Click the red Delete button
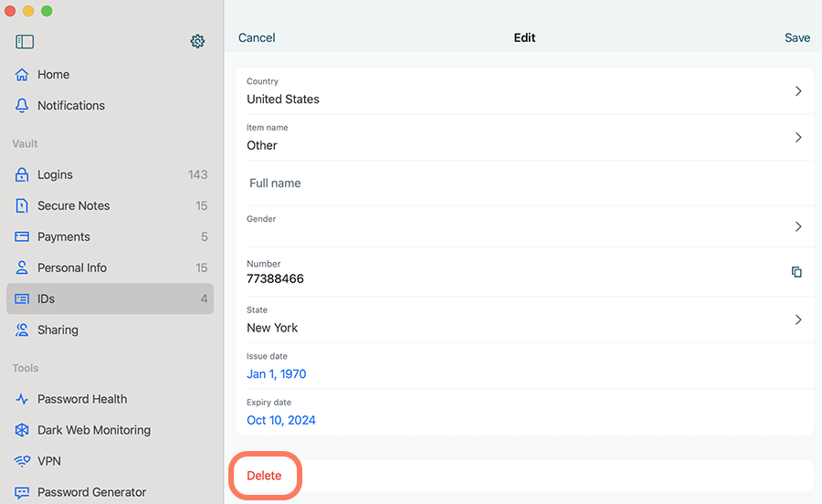 [x=264, y=476]
